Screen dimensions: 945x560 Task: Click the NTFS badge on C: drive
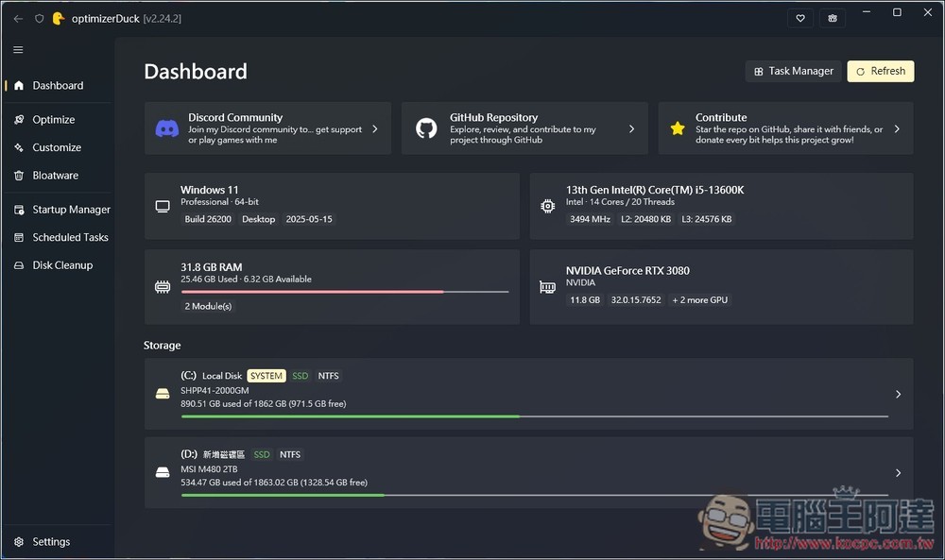pos(329,376)
